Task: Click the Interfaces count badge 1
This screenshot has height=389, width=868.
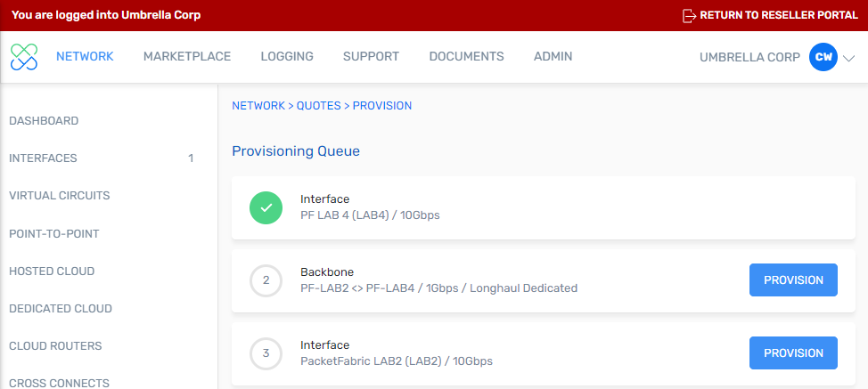Action: pyautogui.click(x=191, y=158)
